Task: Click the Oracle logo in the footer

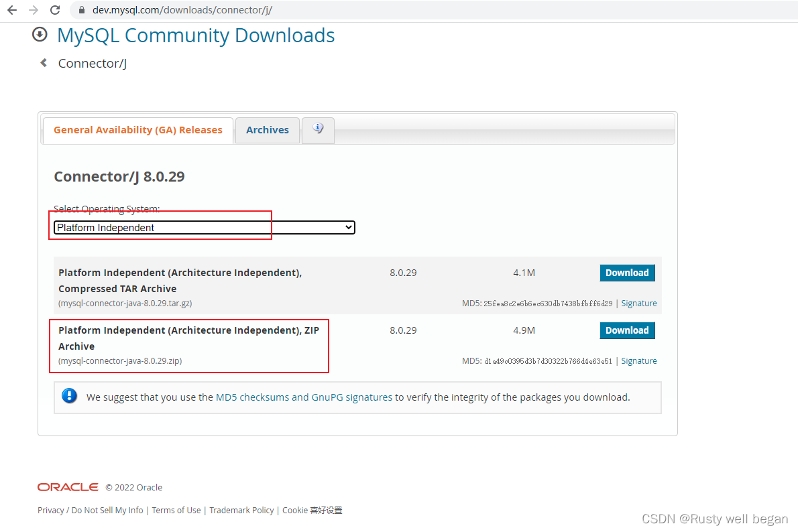Action: click(x=68, y=487)
